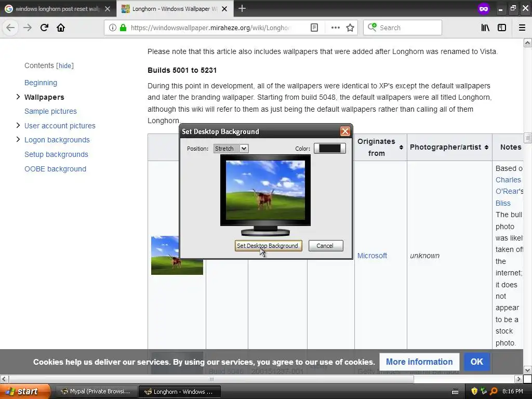Open the Position dropdown set to Stretch
This screenshot has width=532, height=399.
pyautogui.click(x=231, y=149)
